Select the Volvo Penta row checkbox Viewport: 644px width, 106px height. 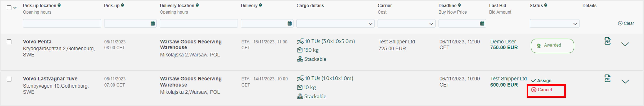tap(9, 42)
